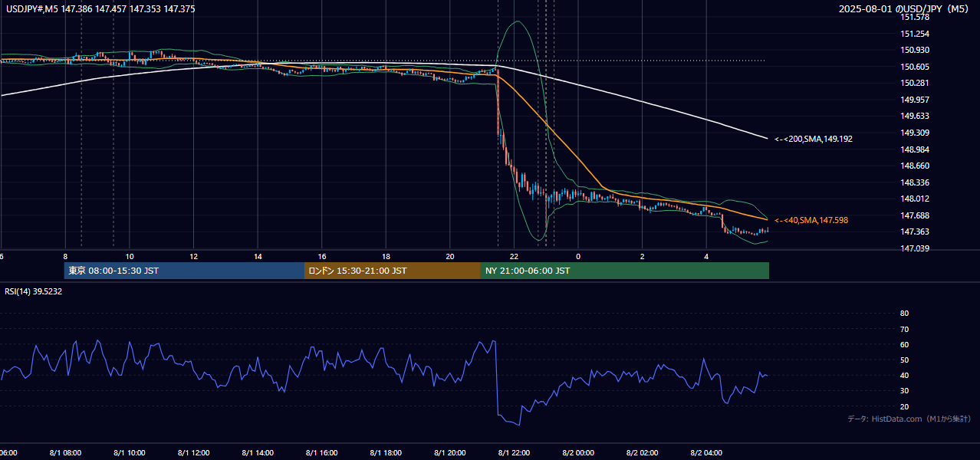Click the 8/1 20:00 bottom time label
Image resolution: width=980 pixels, height=460 pixels.
click(x=450, y=453)
